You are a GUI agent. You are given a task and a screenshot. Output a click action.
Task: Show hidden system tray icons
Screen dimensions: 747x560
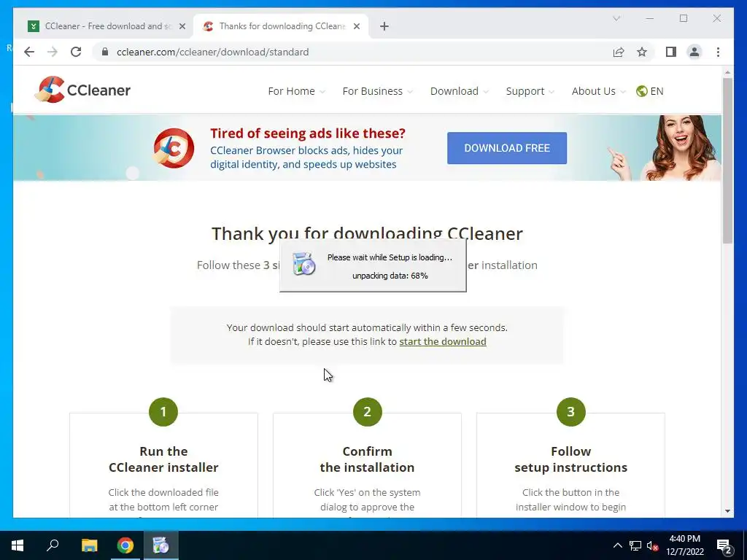[617, 545]
